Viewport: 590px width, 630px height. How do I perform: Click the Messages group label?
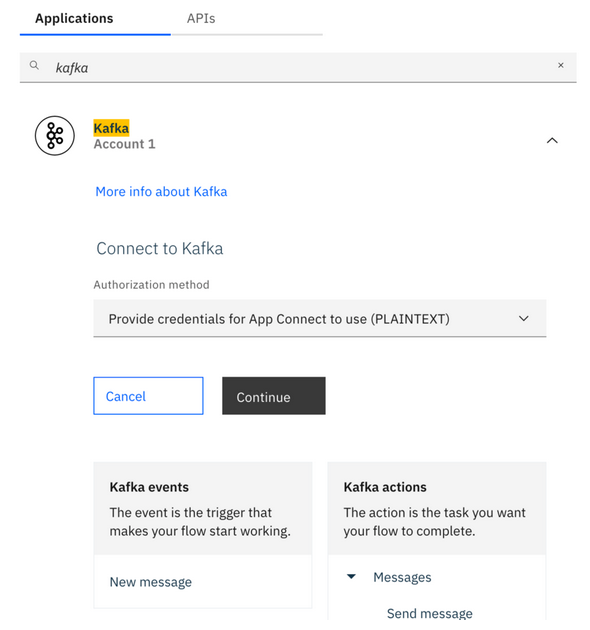tap(402, 577)
